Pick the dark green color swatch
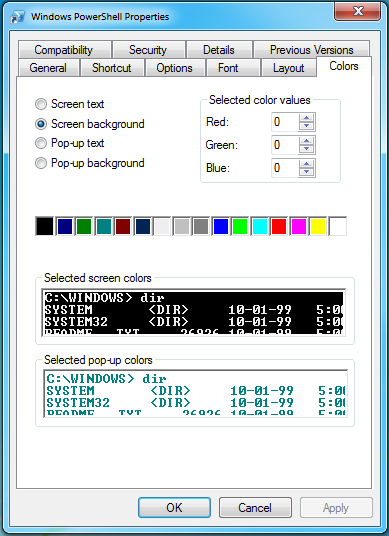Image resolution: width=389 pixels, height=536 pixels. click(84, 226)
